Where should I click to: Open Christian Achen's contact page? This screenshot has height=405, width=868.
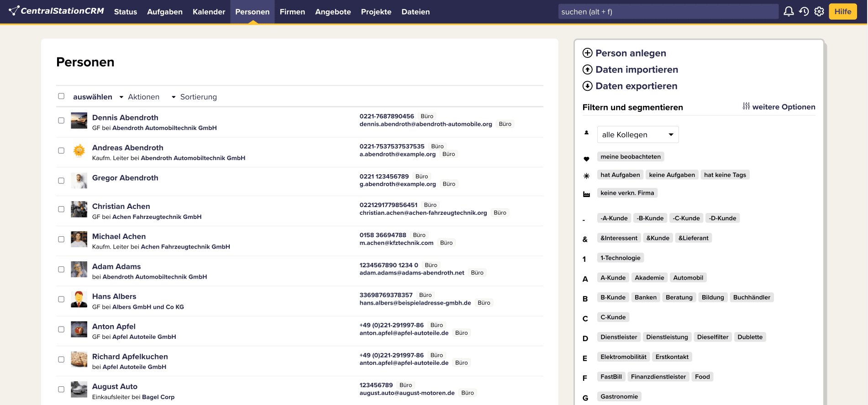click(121, 206)
